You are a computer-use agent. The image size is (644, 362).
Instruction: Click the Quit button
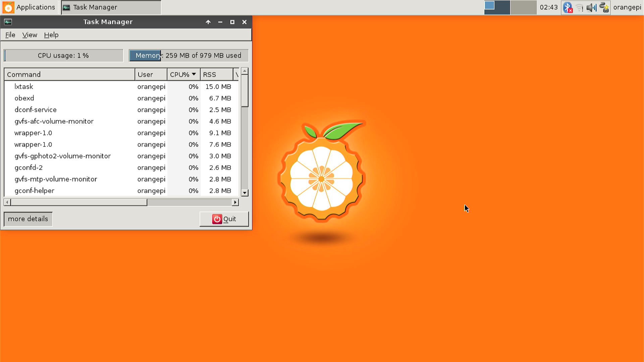(224, 219)
